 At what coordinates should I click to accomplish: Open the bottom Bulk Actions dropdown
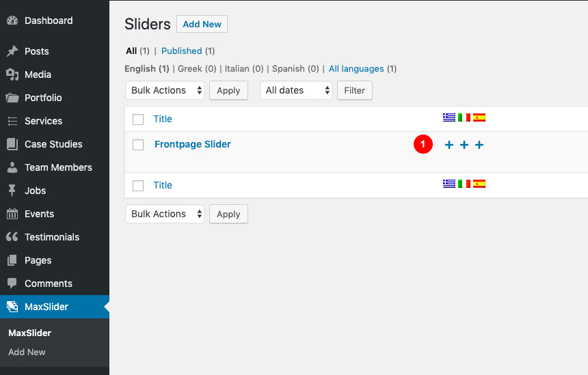point(165,214)
